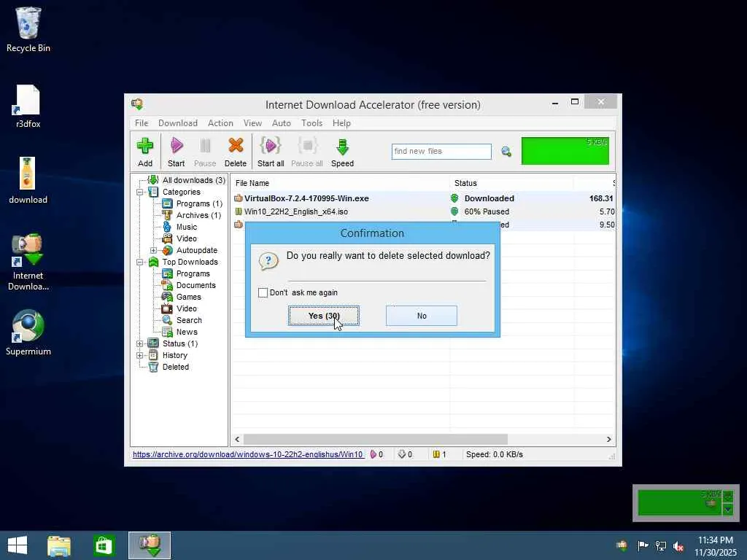747x560 pixels.
Task: Expand the Status (1) node
Action: point(139,344)
